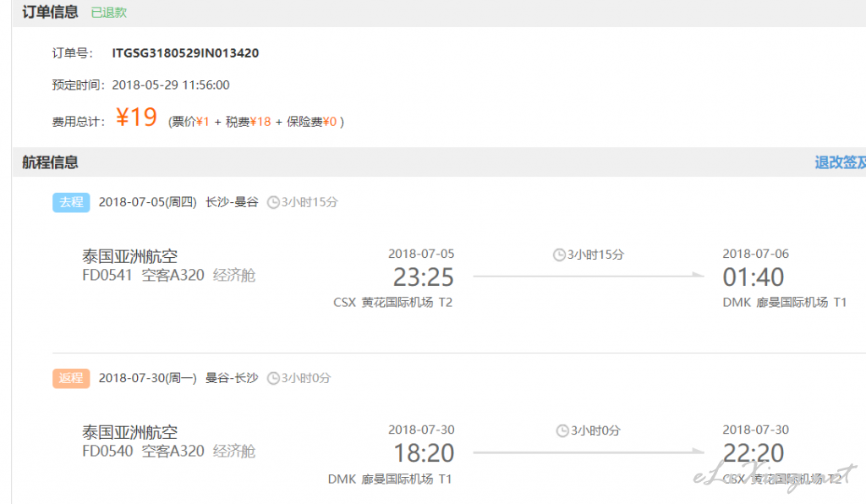Select the orange 返程 badge
Viewport: 866px width, 504px height.
(x=71, y=378)
